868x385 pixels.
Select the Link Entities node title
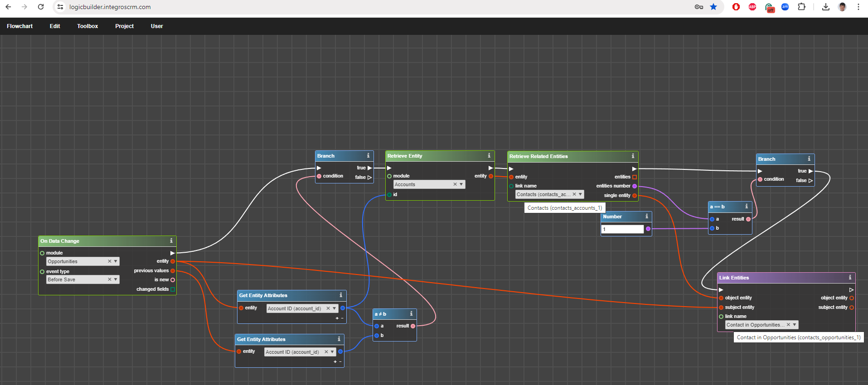pyautogui.click(x=734, y=278)
